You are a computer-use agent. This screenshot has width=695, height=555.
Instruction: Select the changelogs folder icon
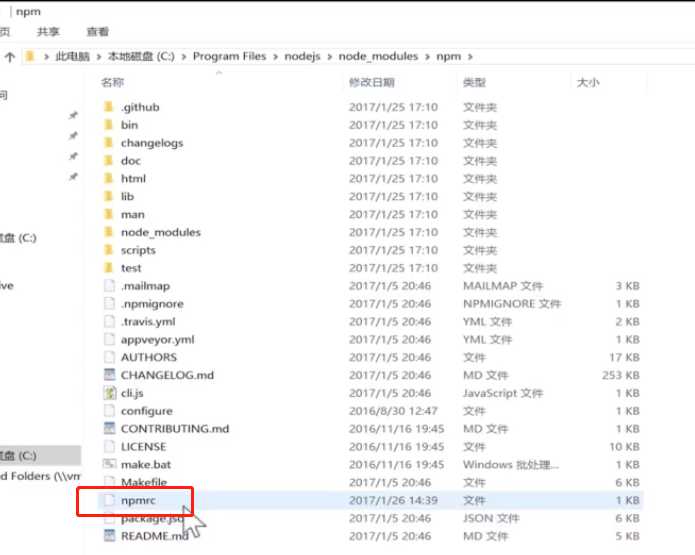coord(109,143)
